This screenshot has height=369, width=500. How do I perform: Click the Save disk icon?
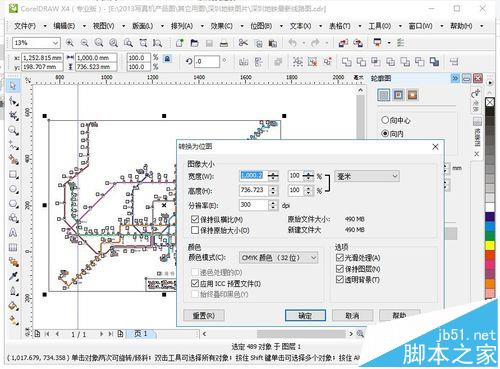[x=209, y=43]
